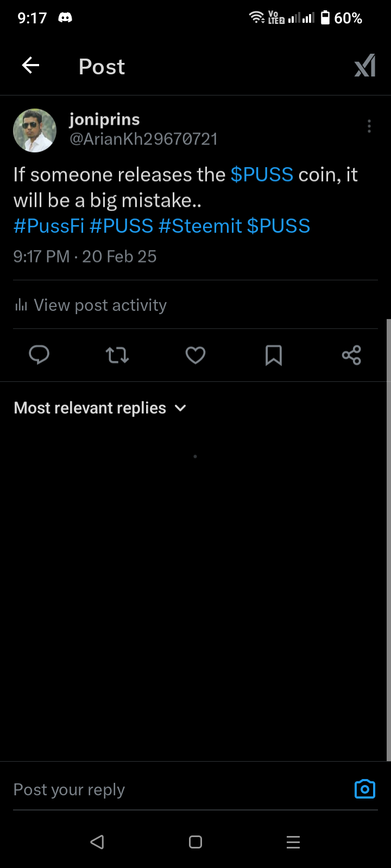The width and height of the screenshot is (391, 868).
Task: Go back using the arrow icon
Action: click(30, 66)
